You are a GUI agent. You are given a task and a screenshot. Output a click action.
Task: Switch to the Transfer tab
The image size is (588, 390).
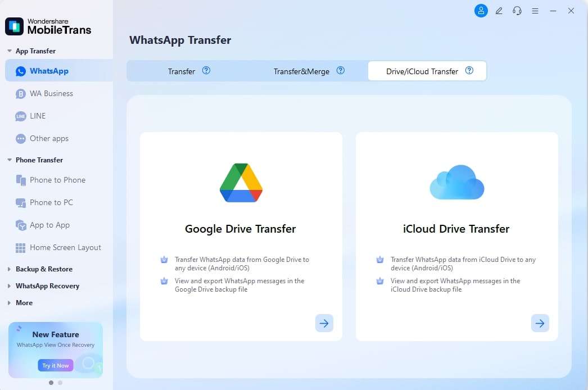point(181,71)
